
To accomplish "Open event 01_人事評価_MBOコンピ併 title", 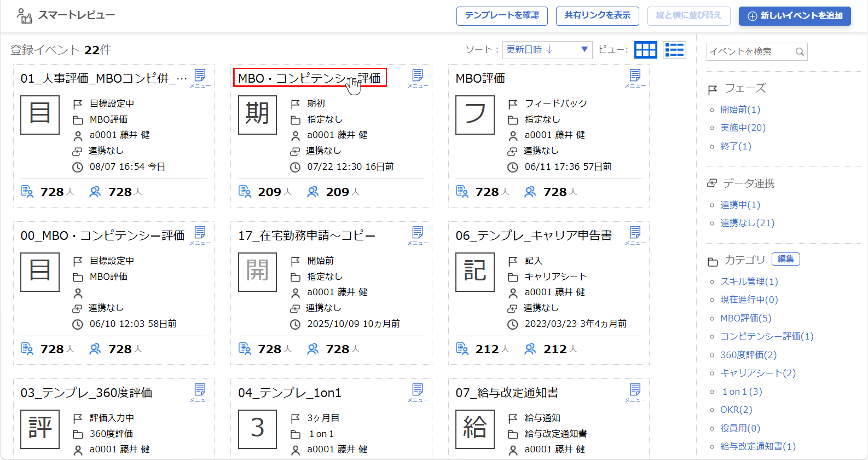I will coord(104,78).
